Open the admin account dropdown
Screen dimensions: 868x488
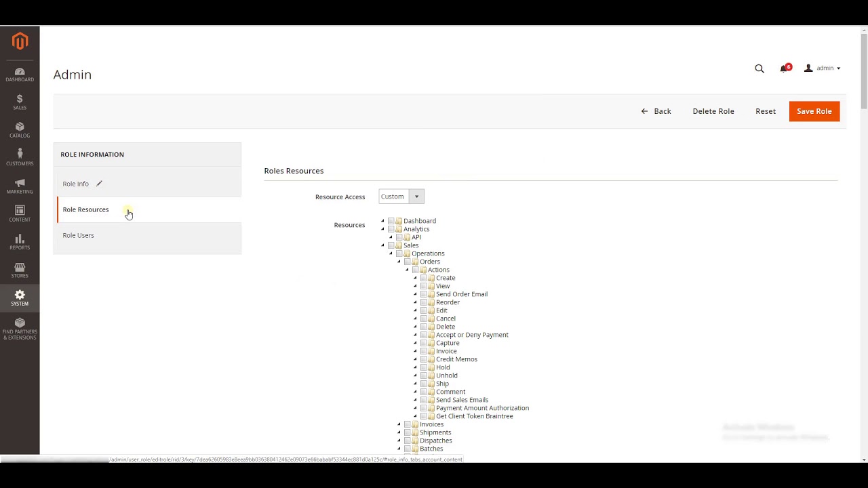(x=823, y=68)
